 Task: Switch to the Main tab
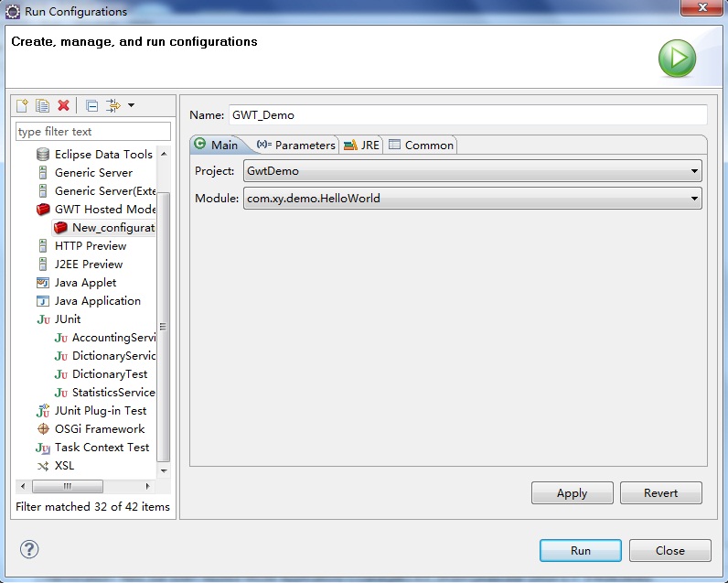tap(217, 145)
